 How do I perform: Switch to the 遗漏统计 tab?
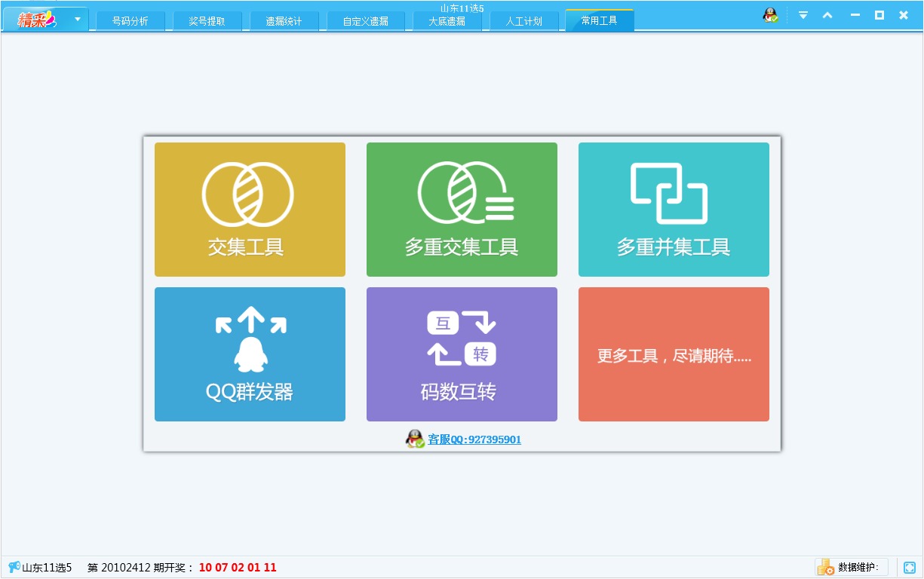tap(284, 21)
